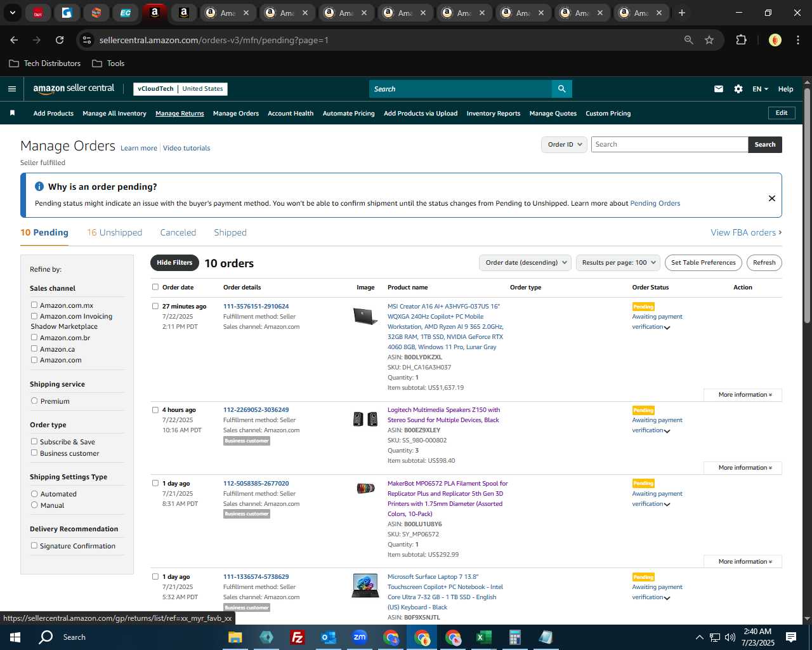The width and height of the screenshot is (812, 650).
Task: Open Excel from the taskbar
Action: click(x=484, y=637)
